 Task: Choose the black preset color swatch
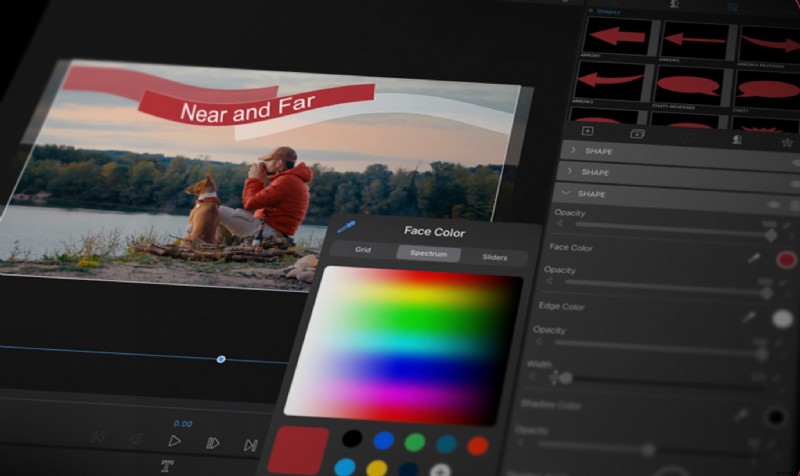click(352, 438)
